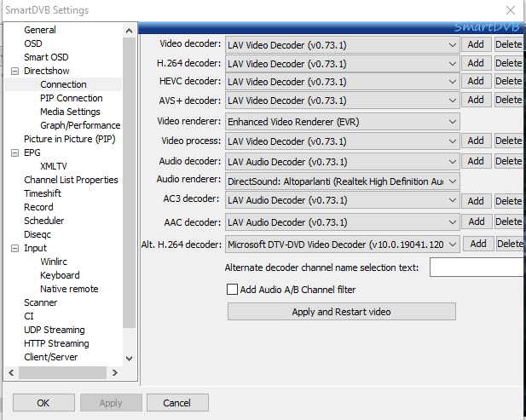Open the Video decoder dropdown

(x=342, y=45)
